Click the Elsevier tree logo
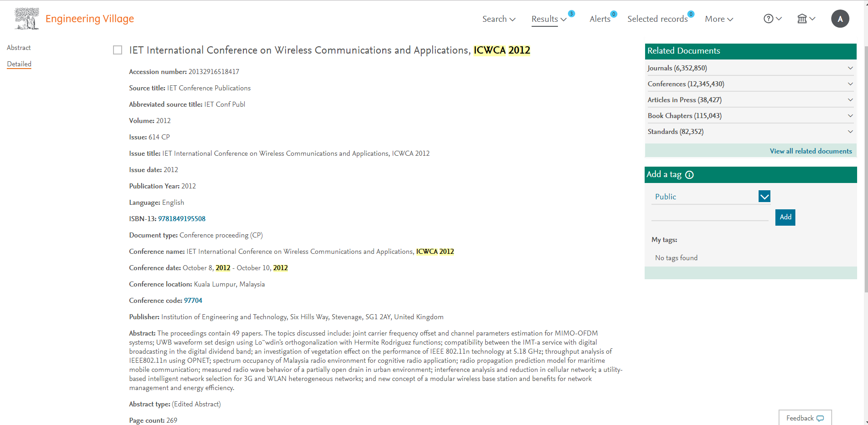This screenshot has height=425, width=868. click(x=26, y=19)
